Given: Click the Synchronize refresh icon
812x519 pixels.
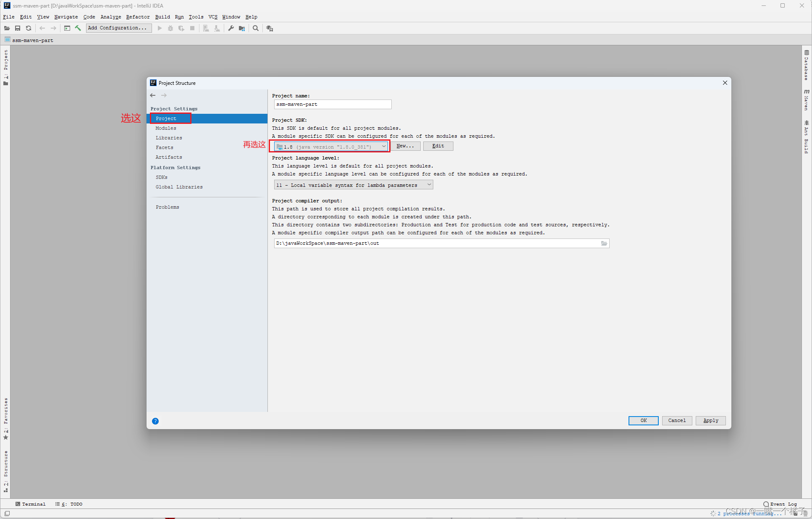Looking at the screenshot, I should [29, 28].
